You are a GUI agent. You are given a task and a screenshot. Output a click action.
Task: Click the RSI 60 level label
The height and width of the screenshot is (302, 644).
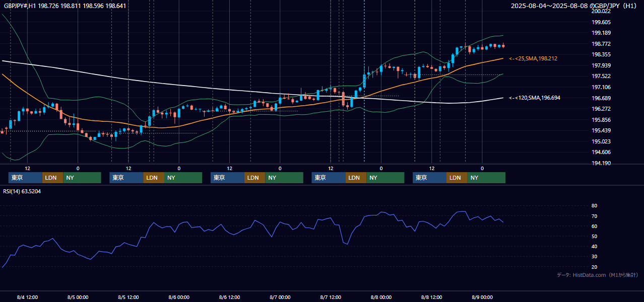click(594, 226)
